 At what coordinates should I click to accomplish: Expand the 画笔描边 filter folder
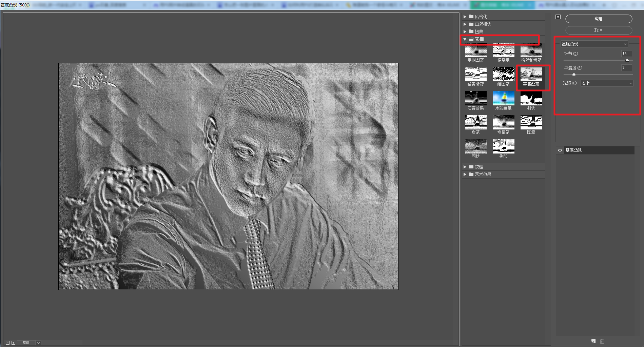tap(465, 24)
